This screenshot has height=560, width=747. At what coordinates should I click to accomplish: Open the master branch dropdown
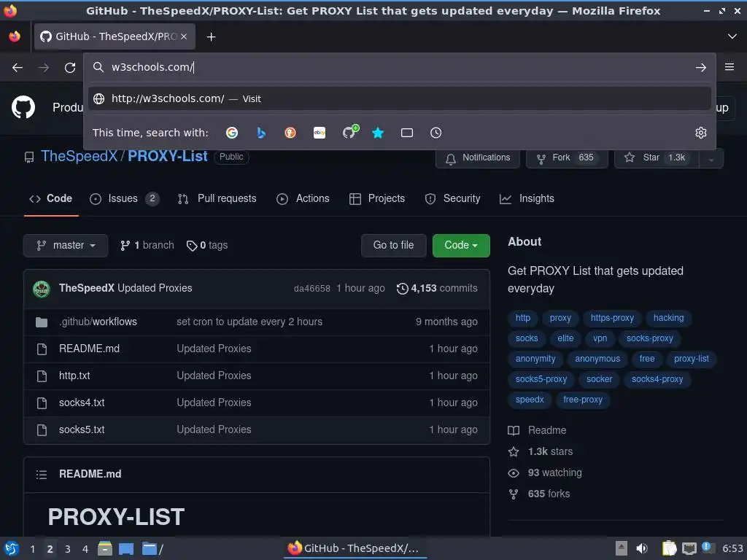(x=66, y=245)
